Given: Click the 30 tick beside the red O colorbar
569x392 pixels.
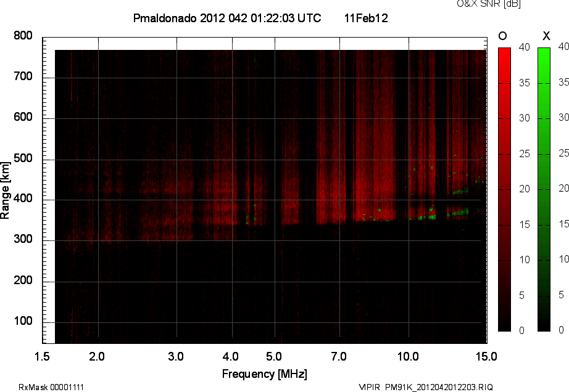Looking at the screenshot, I should tap(524, 118).
